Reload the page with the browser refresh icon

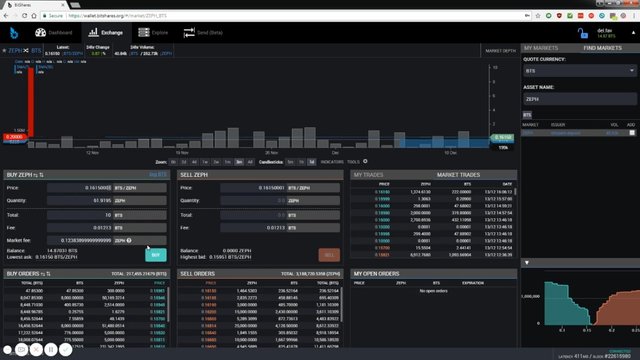pos(24,16)
